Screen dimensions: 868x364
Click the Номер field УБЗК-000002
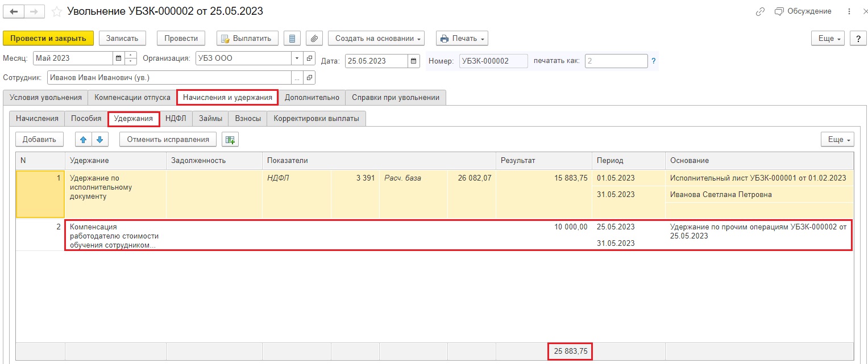(493, 61)
